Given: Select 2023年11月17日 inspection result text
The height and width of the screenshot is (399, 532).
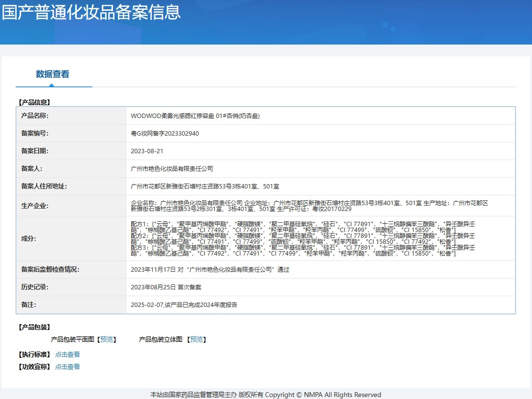Looking at the screenshot, I should [x=210, y=270].
